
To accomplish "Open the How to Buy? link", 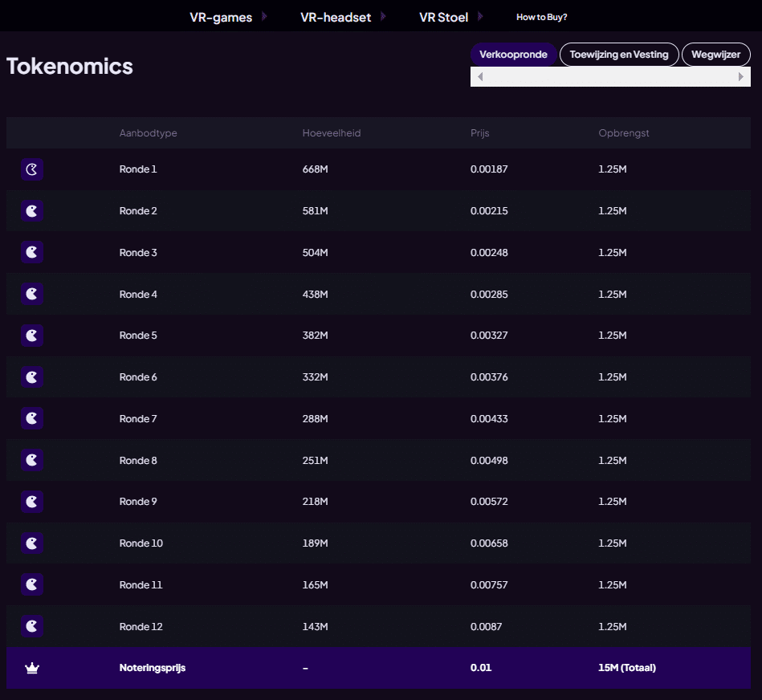I will 541,17.
